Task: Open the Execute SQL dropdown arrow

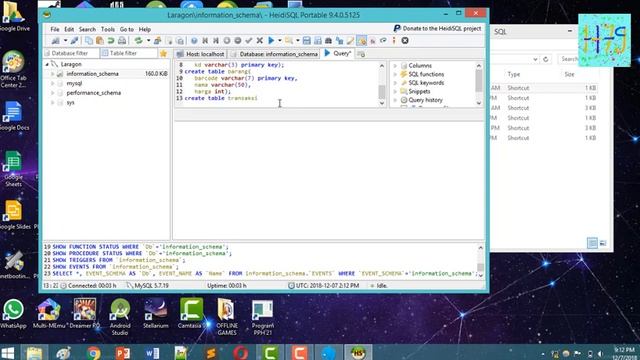Action: click(280, 40)
